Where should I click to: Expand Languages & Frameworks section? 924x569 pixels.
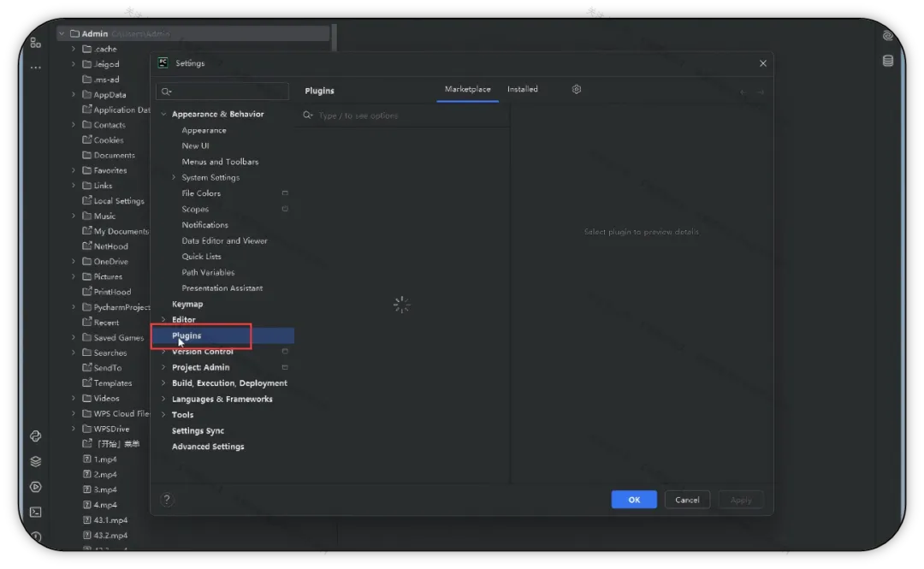[x=163, y=400]
